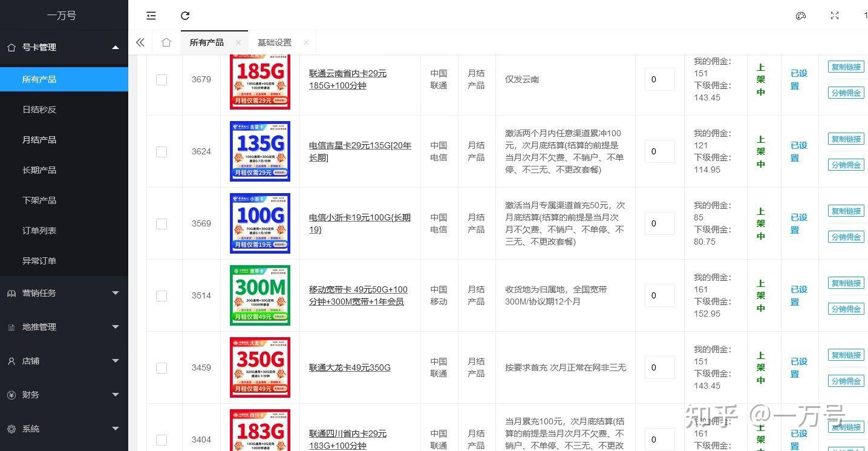
Task: Click the sort input for product 3459
Action: point(660,367)
